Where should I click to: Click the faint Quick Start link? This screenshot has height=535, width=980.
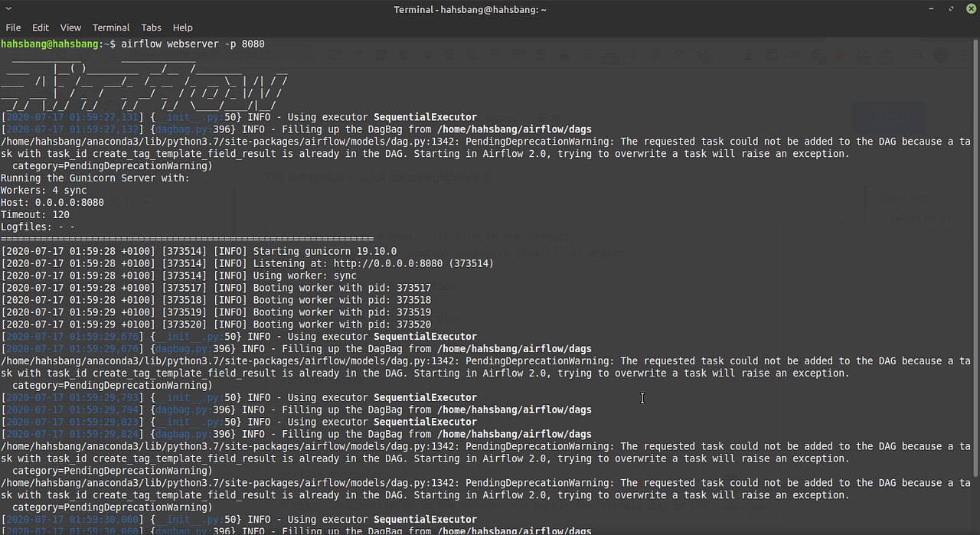coord(905,197)
